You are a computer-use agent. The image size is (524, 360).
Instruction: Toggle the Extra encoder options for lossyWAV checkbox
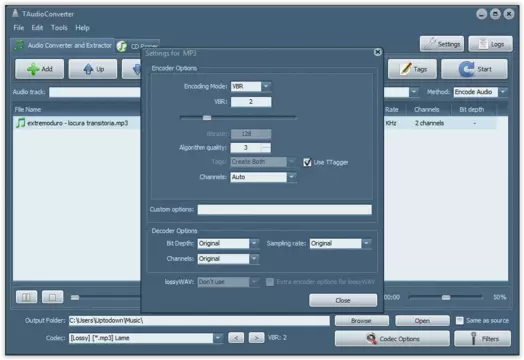pyautogui.click(x=269, y=282)
